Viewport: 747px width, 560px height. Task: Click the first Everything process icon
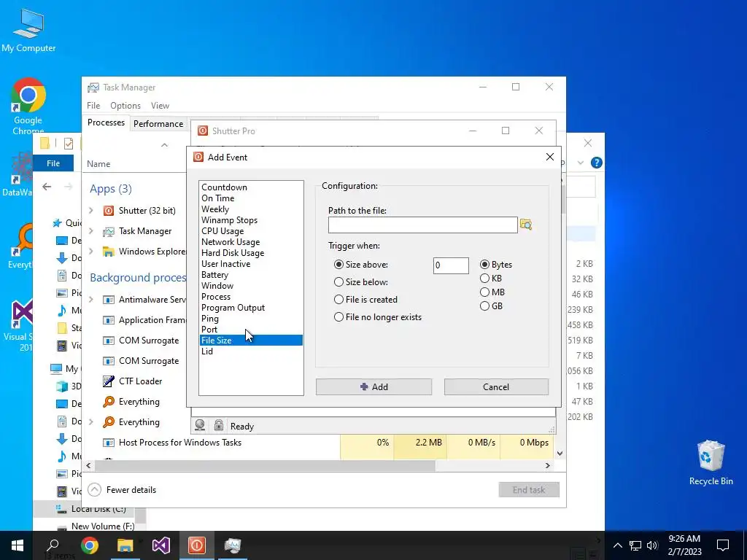coord(109,402)
